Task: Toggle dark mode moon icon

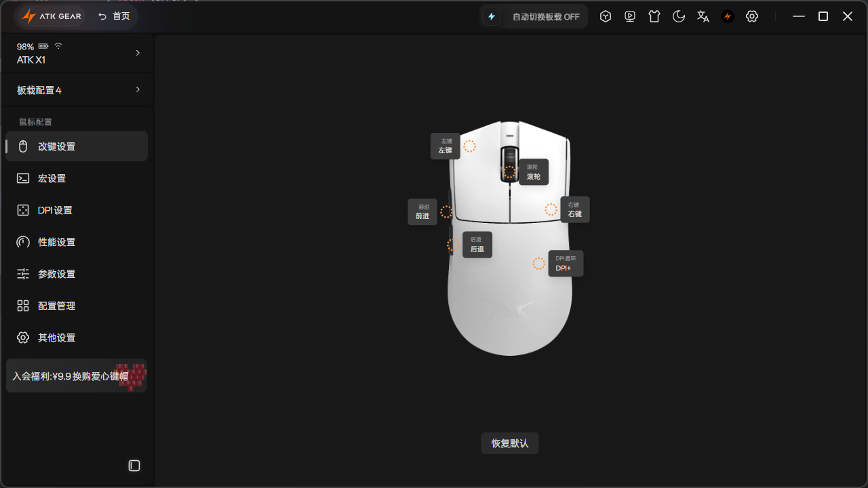Action: pyautogui.click(x=679, y=16)
